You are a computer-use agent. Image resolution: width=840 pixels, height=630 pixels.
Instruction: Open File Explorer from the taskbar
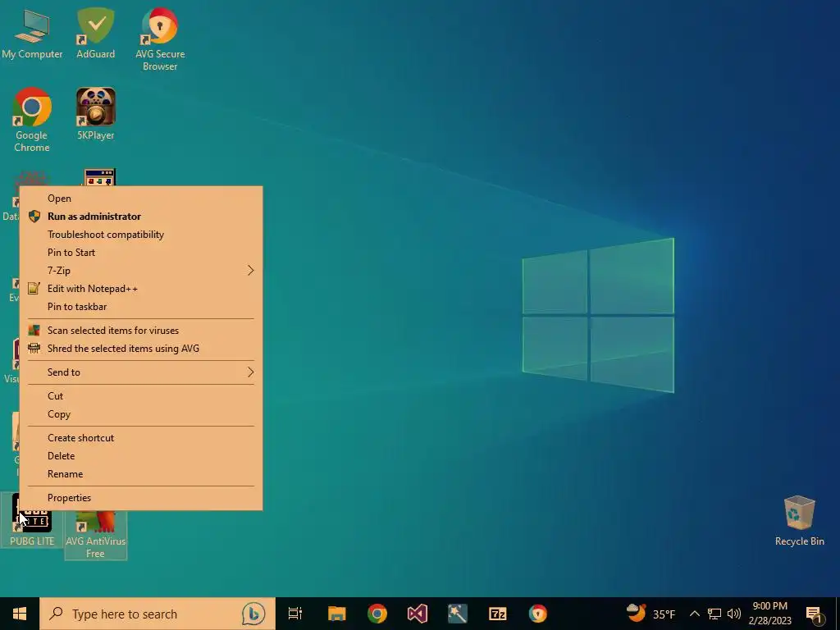click(x=337, y=614)
